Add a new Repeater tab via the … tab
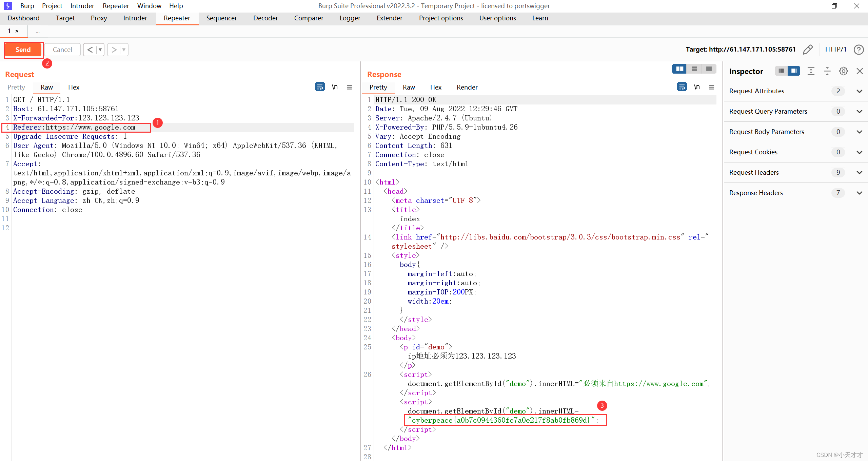Image resolution: width=868 pixels, height=461 pixels. (x=38, y=32)
